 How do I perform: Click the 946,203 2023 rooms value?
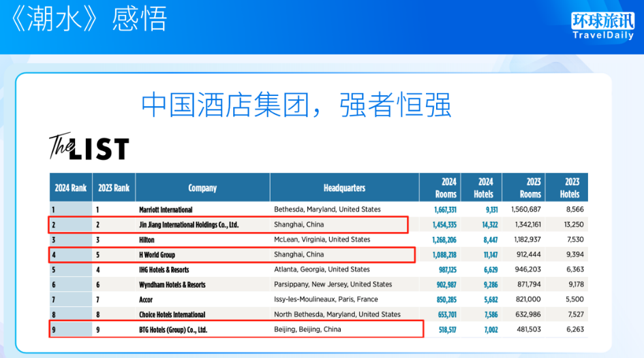pos(527,270)
